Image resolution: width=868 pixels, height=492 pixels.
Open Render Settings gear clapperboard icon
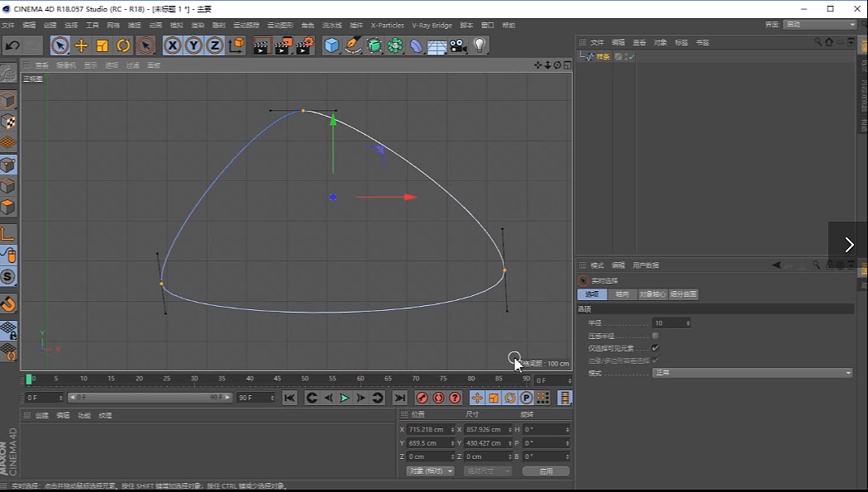click(x=304, y=45)
